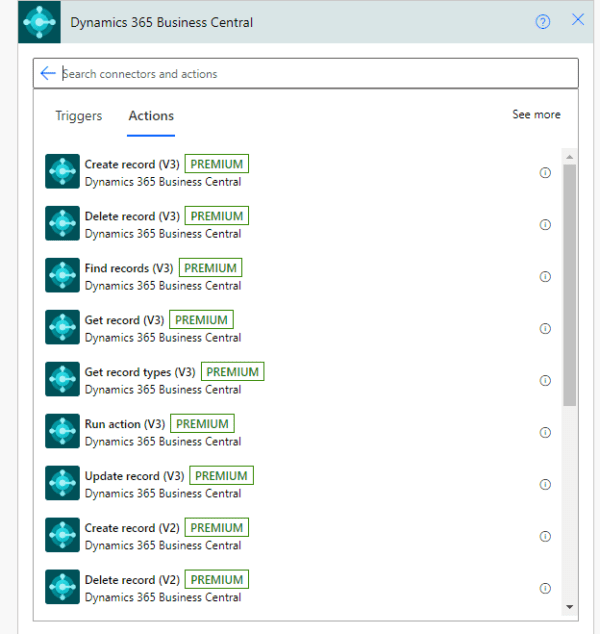Screen dimensions: 600x634
Task: Open info for Create record (V3)
Action: tap(545, 172)
